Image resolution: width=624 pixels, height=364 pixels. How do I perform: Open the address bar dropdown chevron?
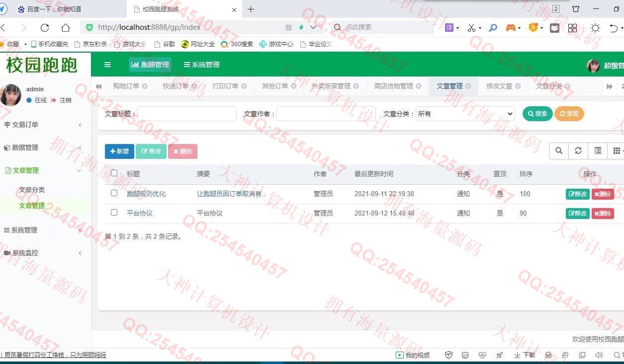coord(313,28)
